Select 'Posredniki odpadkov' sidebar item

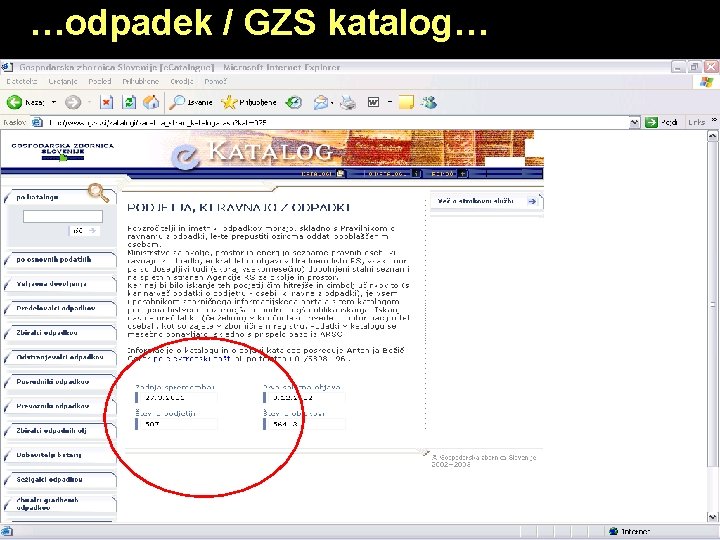pos(60,382)
